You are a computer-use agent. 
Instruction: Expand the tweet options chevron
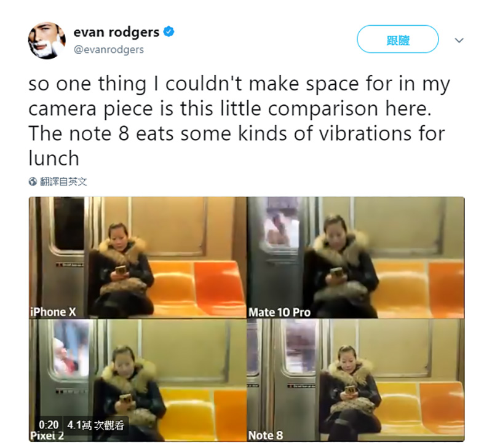point(459,41)
